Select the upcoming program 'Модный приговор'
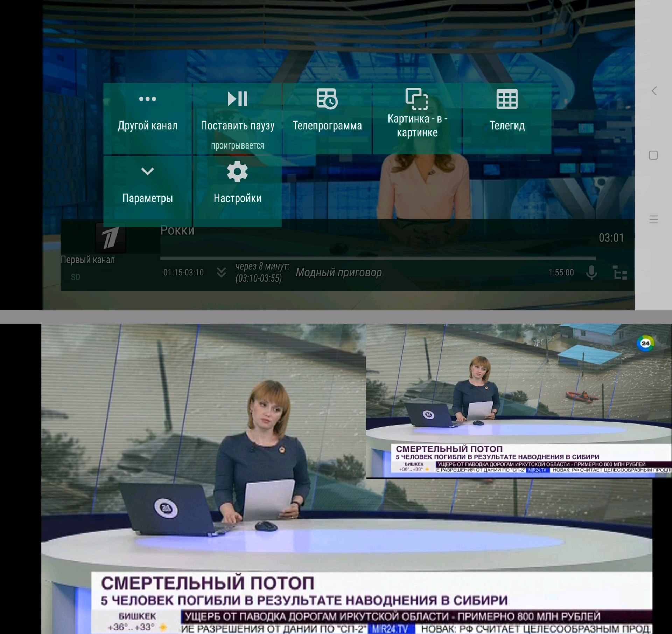This screenshot has width=672, height=634. pyautogui.click(x=338, y=272)
